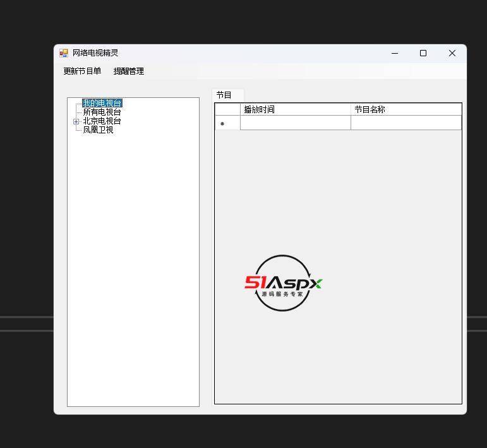Click the grid's top-left select-all header cell
The height and width of the screenshot is (448, 487).
pos(227,109)
